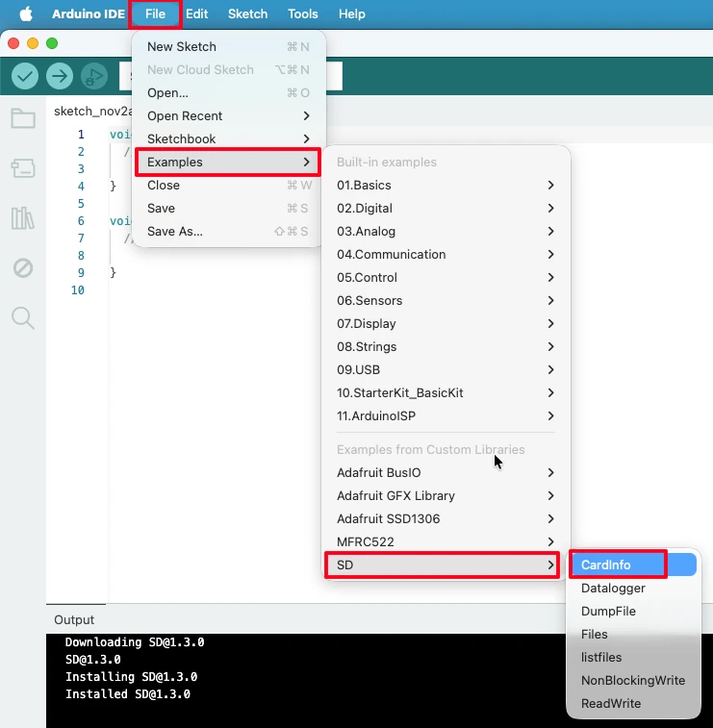Open the File menu
Screen dimensions: 713x728
point(155,13)
